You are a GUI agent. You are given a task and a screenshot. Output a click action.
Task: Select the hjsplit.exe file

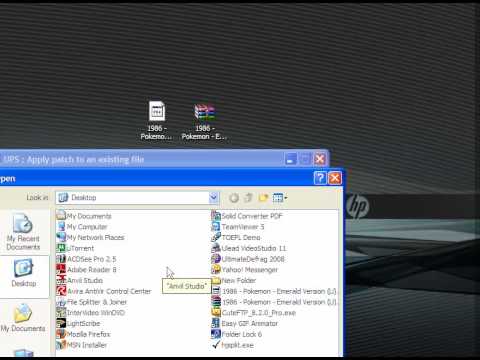coord(233,345)
